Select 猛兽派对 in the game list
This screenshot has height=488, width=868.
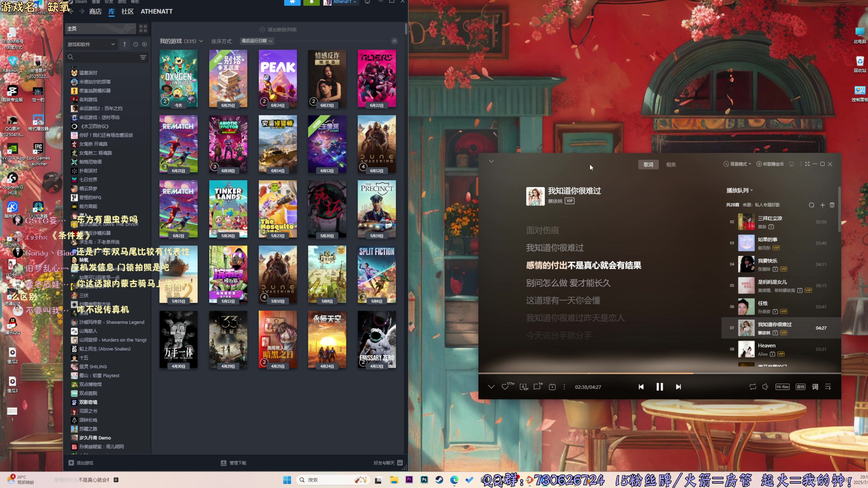coord(88,73)
